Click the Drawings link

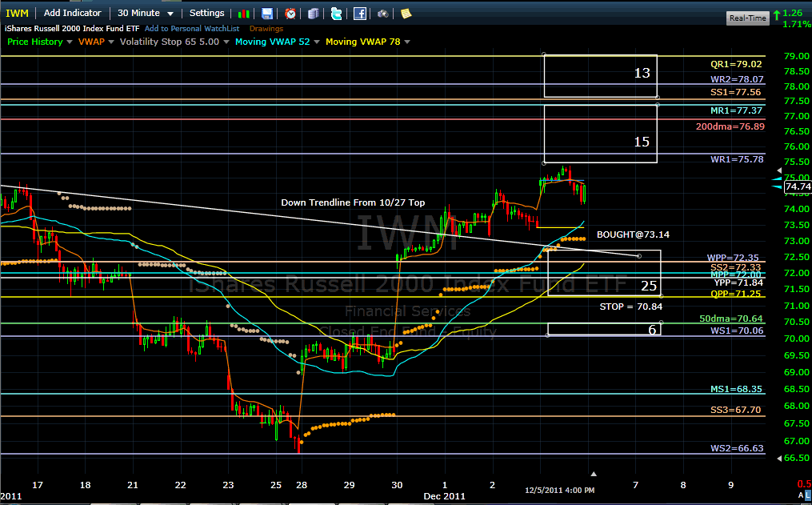pyautogui.click(x=266, y=29)
